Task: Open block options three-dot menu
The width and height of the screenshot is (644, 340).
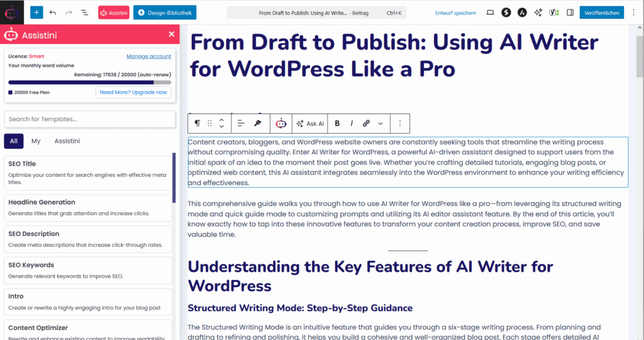Action: (400, 123)
